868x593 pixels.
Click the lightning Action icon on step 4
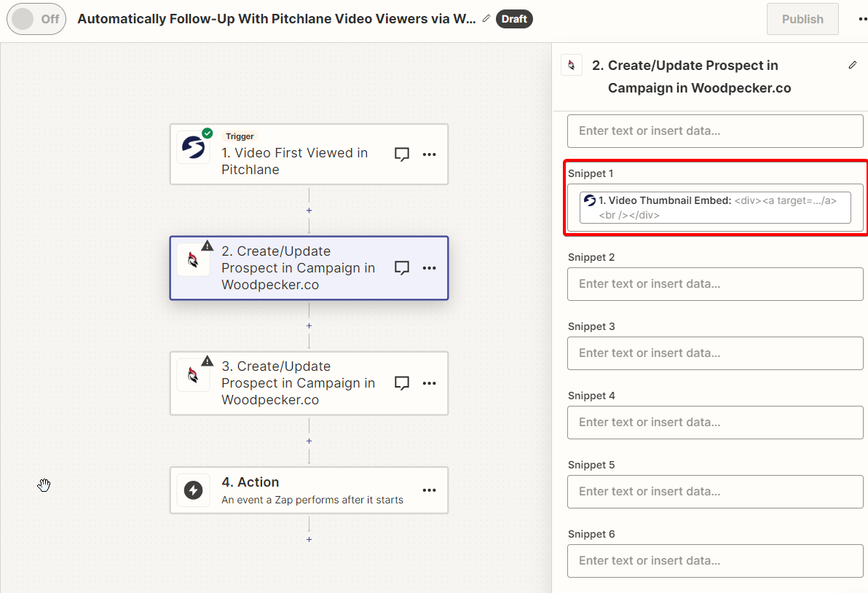tap(193, 490)
